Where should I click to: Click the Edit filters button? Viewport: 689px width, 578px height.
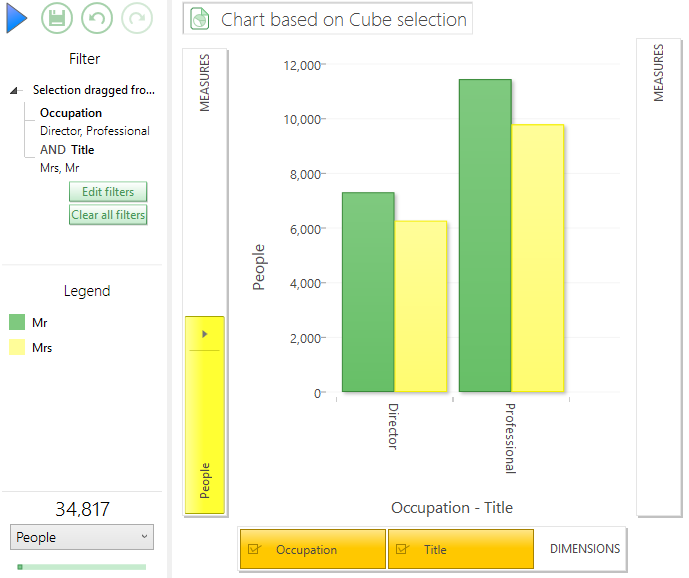(x=108, y=192)
